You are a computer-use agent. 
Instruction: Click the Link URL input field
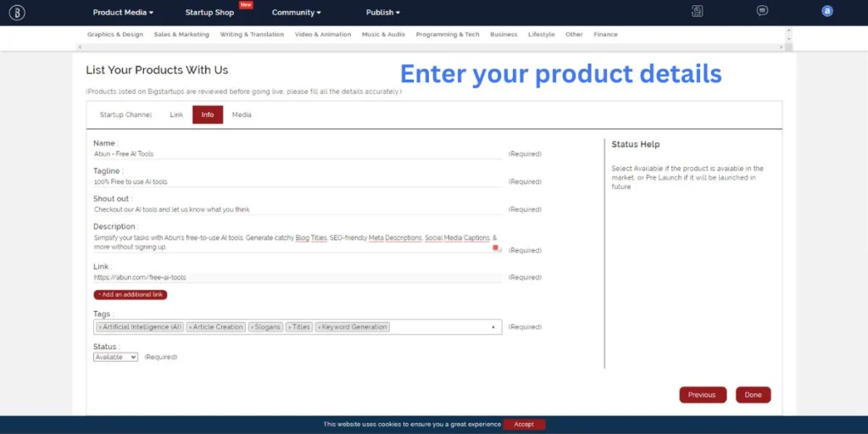click(x=298, y=277)
